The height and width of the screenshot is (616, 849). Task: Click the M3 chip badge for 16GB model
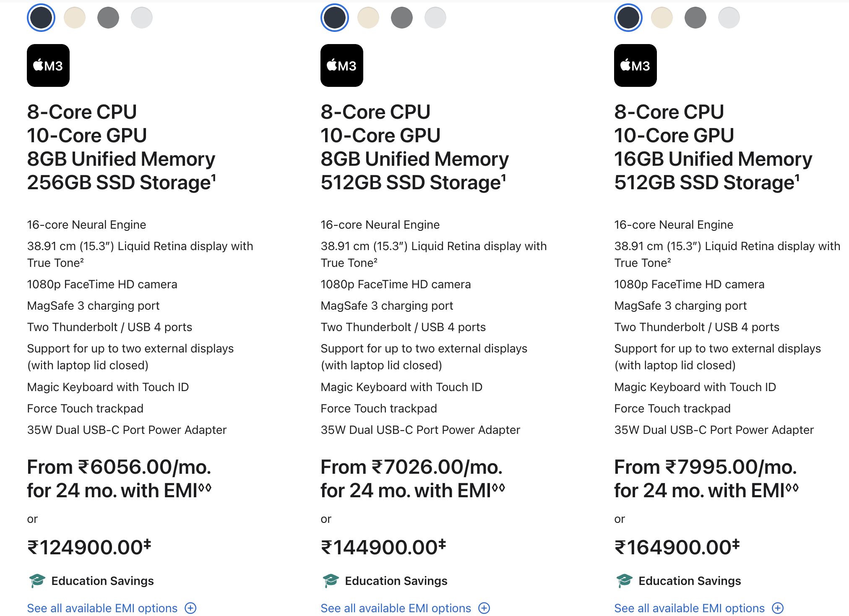click(635, 65)
